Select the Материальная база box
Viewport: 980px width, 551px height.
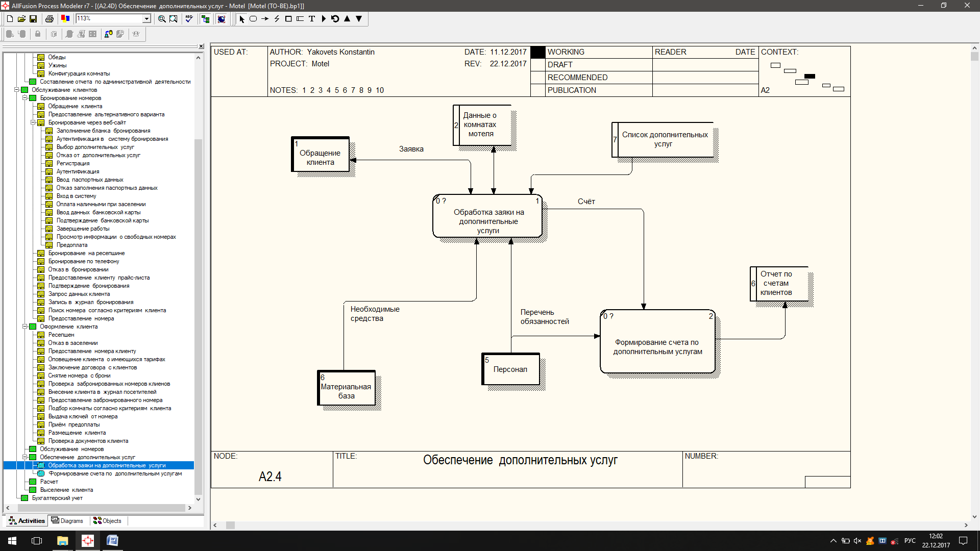(x=346, y=388)
